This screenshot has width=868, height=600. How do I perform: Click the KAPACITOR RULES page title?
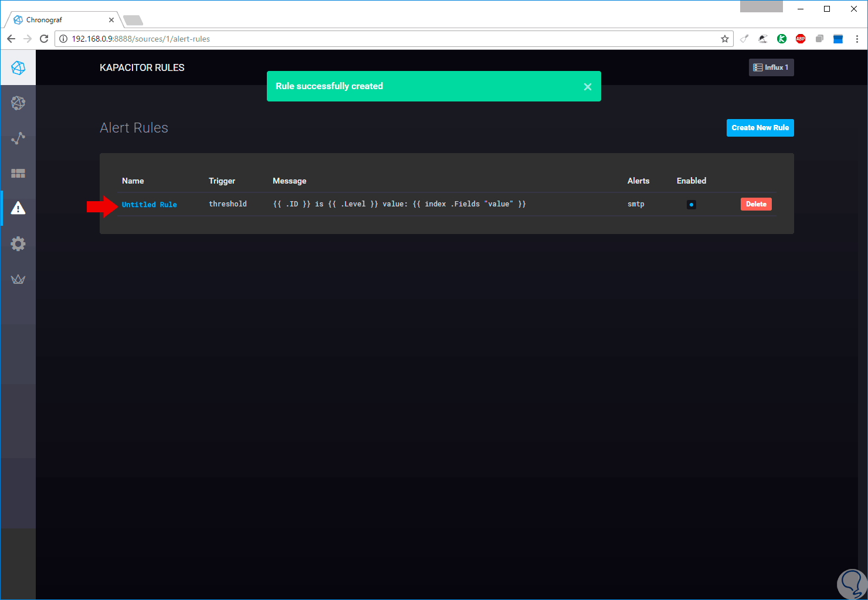142,67
